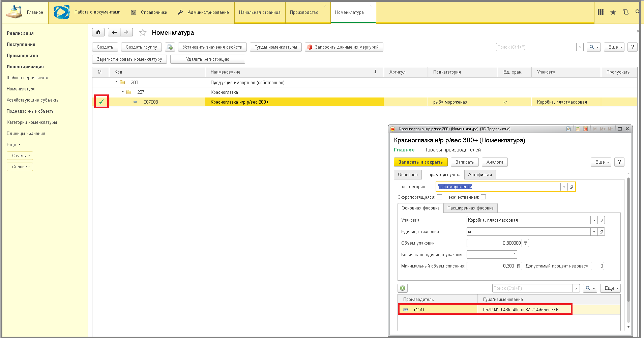Open the Упаковка dropdown arrow
This screenshot has width=644, height=338.
coord(594,220)
